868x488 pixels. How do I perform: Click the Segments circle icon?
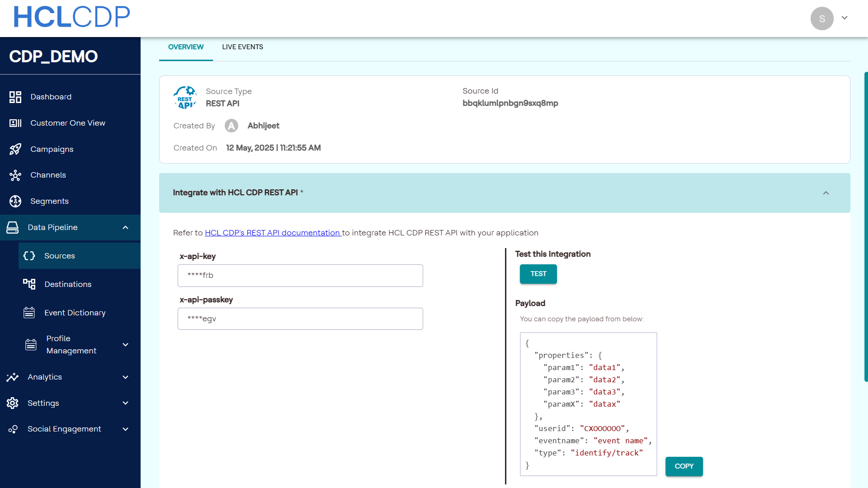point(15,201)
